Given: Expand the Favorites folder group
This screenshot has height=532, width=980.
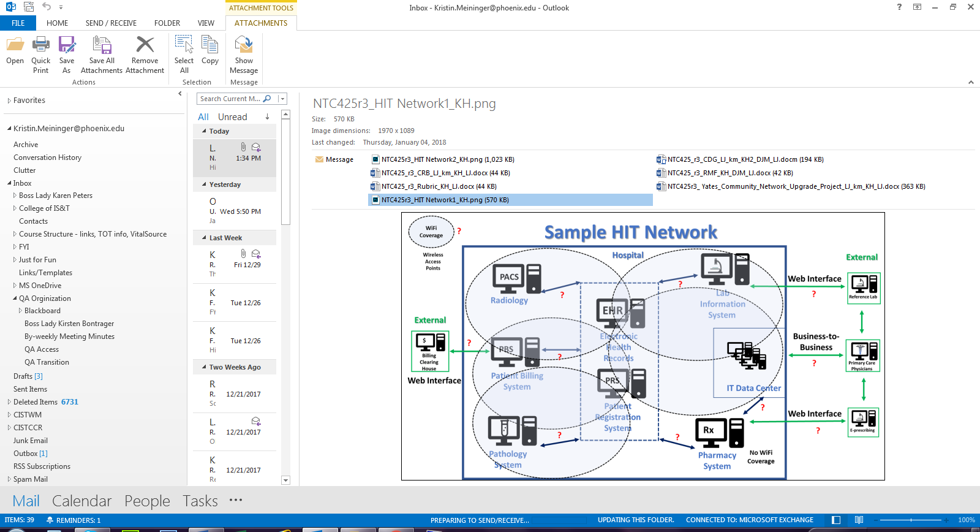Looking at the screenshot, I should [x=9, y=101].
